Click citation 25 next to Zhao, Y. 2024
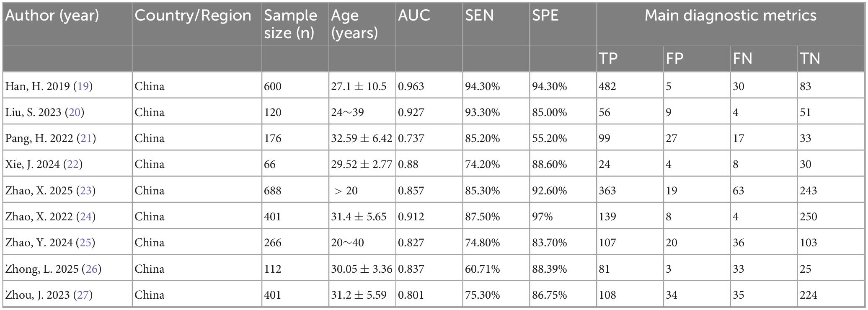 [85, 243]
